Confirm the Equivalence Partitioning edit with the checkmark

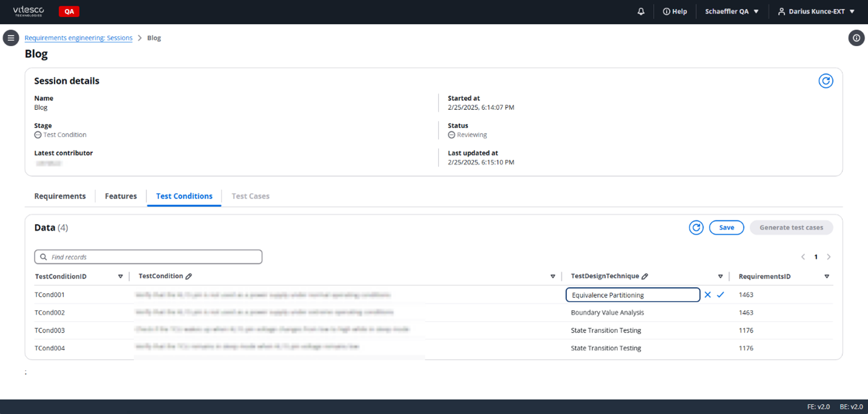pyautogui.click(x=721, y=294)
